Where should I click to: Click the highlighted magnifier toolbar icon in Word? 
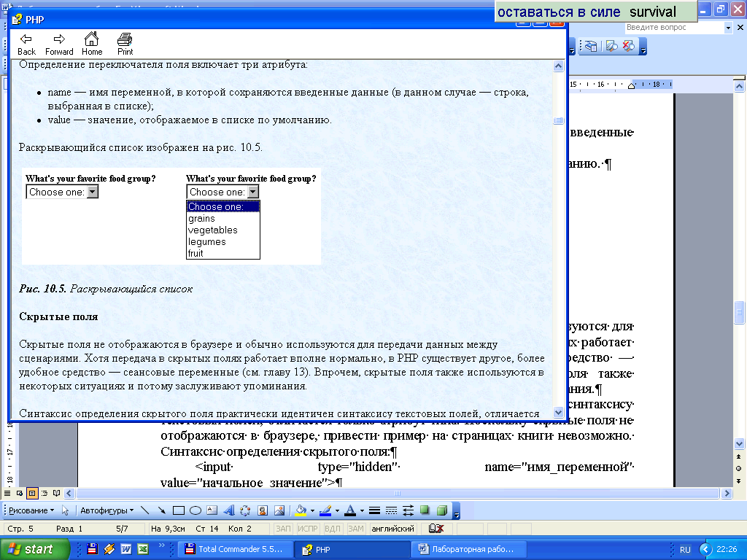(612, 46)
